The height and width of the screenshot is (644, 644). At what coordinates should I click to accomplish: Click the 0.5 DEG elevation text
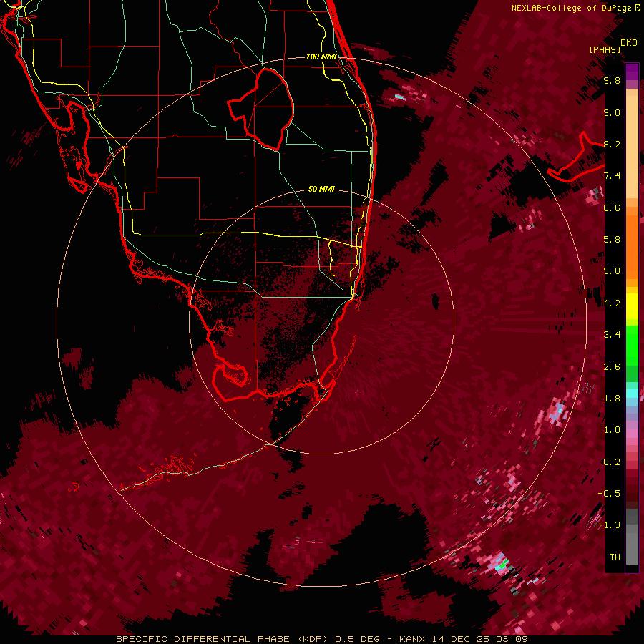(x=357, y=639)
